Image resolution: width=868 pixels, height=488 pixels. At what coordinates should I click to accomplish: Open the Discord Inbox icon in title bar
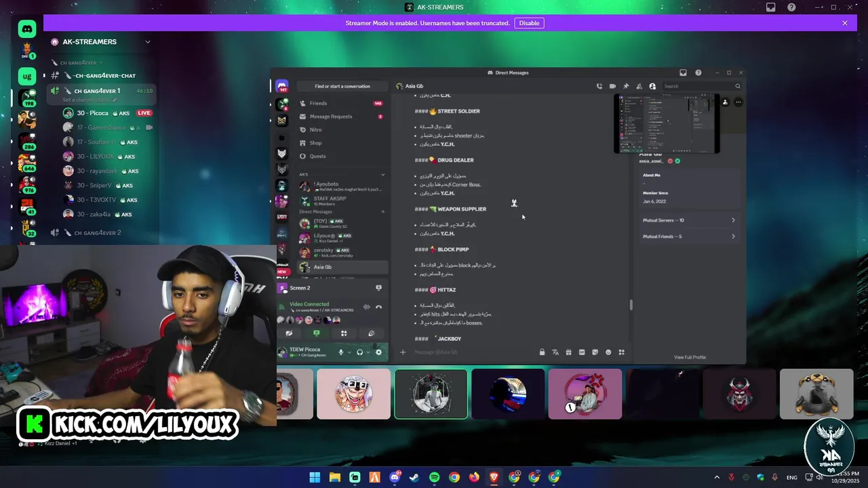[x=771, y=7]
